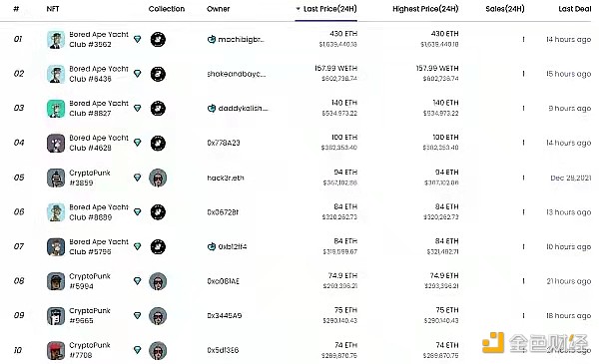Click the diamond icon beside CryptoPunk #5994
This screenshot has height=364, width=599.
(x=138, y=281)
